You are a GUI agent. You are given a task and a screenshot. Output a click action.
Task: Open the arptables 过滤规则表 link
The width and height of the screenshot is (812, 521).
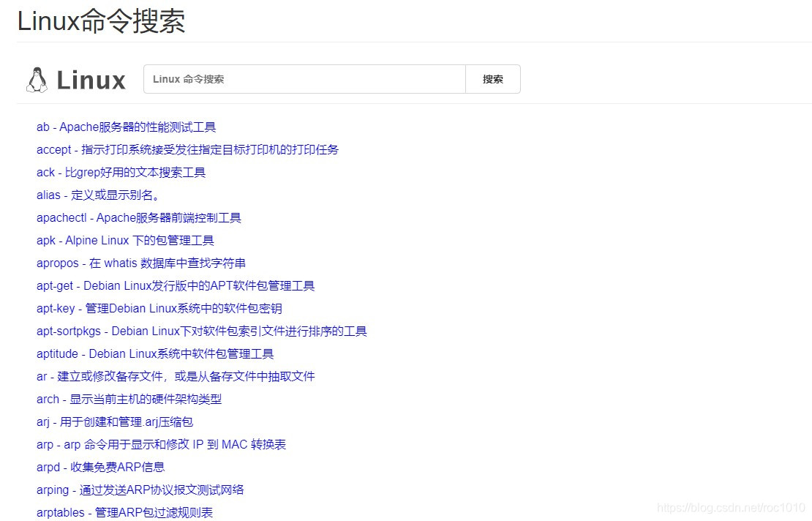click(125, 513)
